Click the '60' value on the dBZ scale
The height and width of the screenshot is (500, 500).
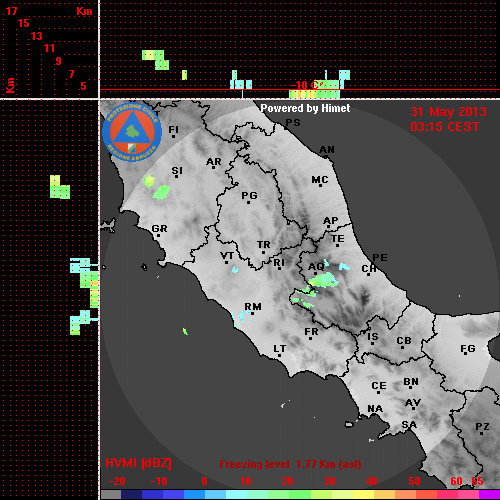click(456, 481)
